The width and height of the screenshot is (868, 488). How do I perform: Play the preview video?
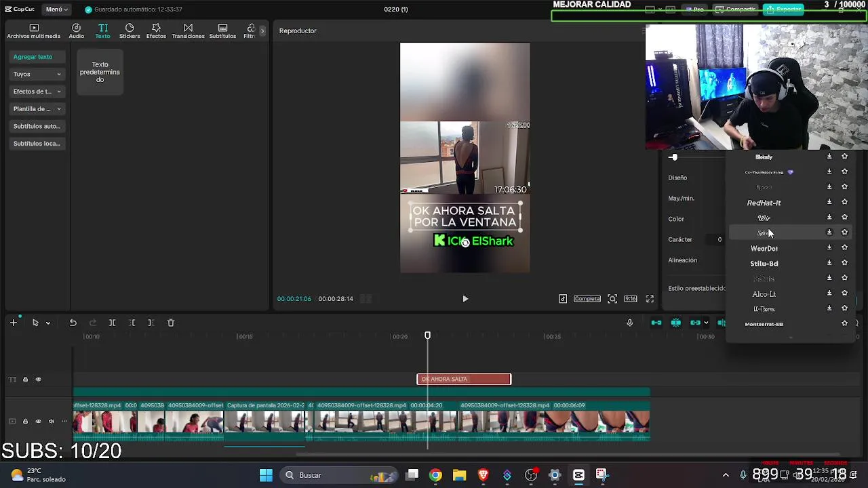click(465, 299)
